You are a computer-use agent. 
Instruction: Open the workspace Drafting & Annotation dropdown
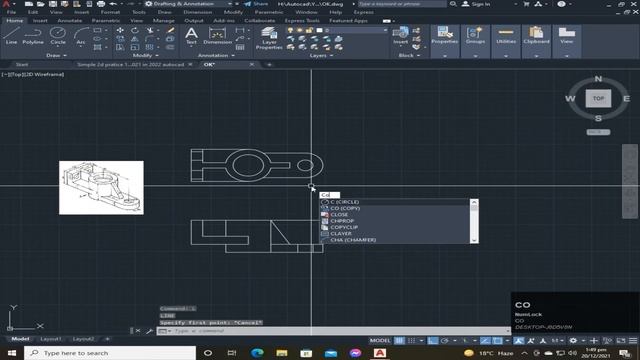(188, 4)
